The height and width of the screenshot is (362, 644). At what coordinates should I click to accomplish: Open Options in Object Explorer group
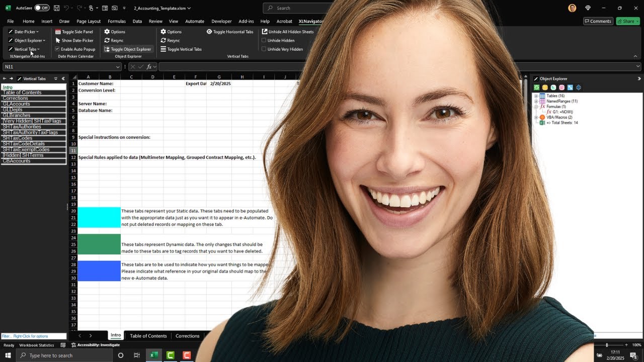[115, 32]
